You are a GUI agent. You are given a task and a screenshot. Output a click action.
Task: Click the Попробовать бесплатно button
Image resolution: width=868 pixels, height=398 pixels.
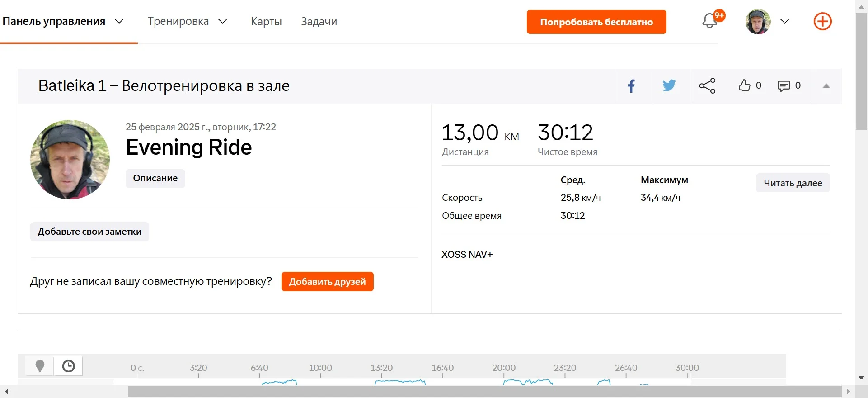(596, 22)
